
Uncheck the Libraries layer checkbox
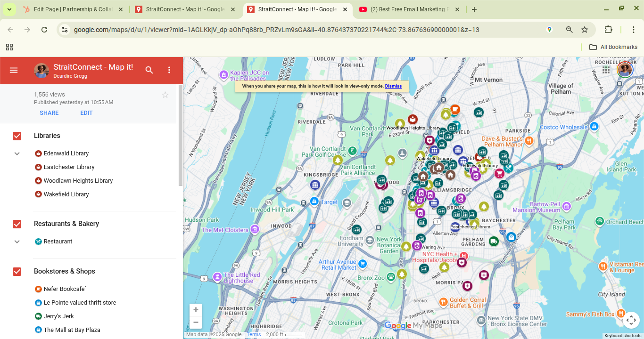coord(17,136)
